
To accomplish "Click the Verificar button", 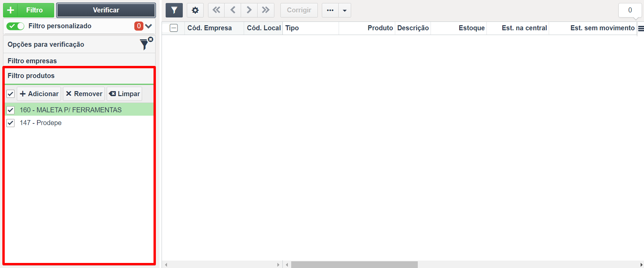I will click(x=106, y=10).
